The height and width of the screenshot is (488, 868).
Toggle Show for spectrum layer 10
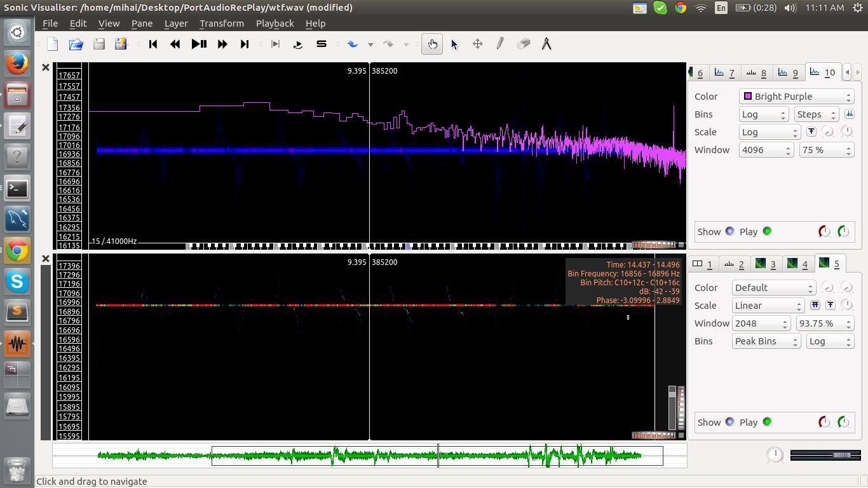(729, 231)
